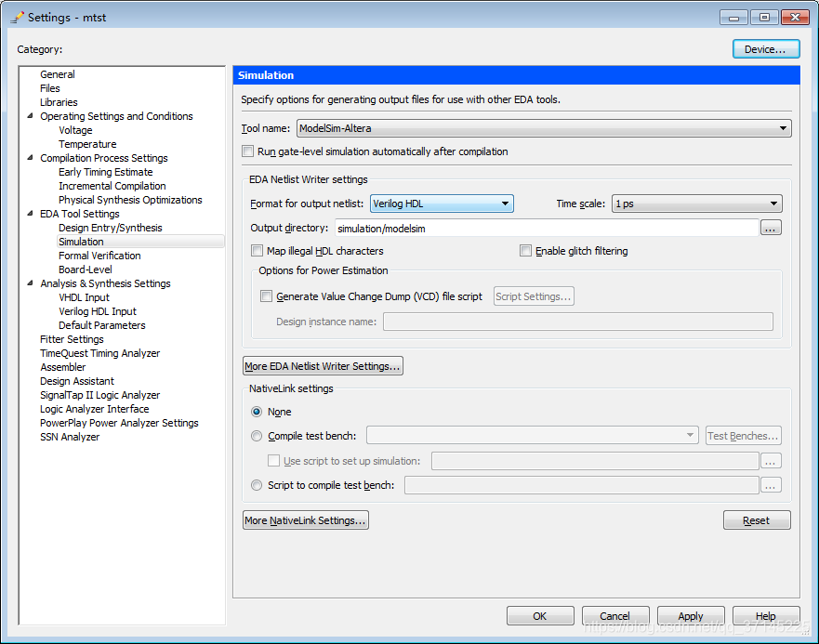Open Temperature settings
The width and height of the screenshot is (819, 644).
point(87,144)
